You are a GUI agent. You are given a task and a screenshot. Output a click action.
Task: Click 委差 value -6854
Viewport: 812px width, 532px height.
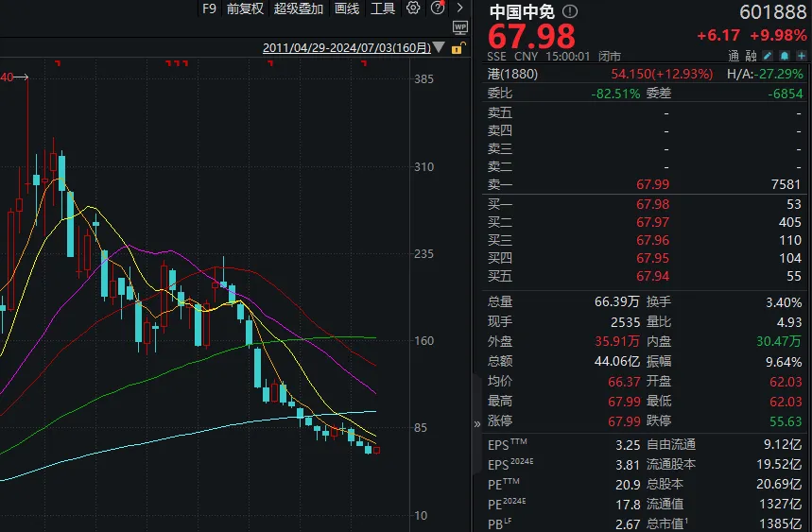click(786, 94)
